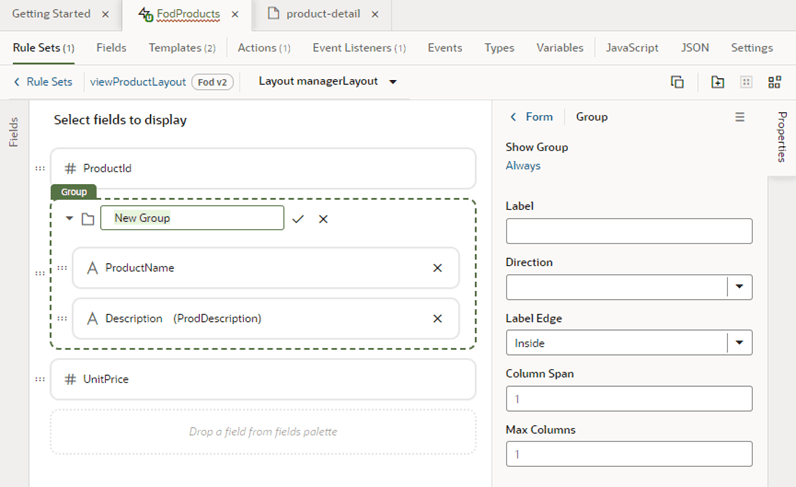Click the duplicate layout icon
The image size is (796, 487).
[677, 82]
